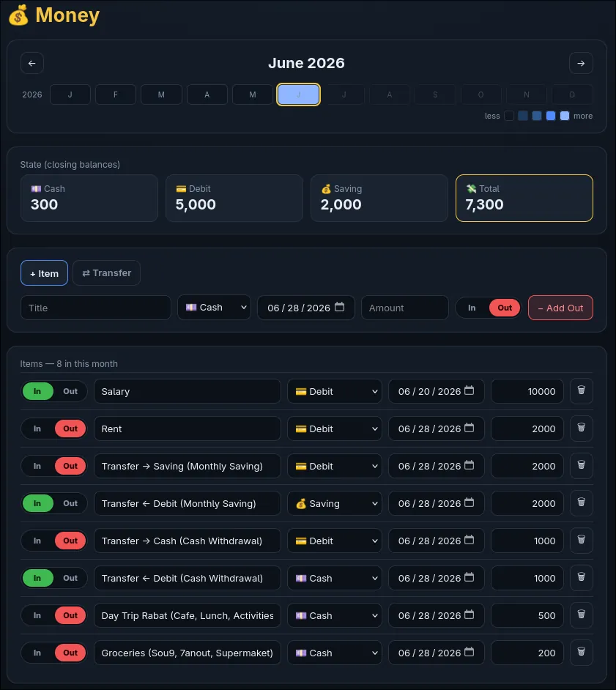Switch Transfer ← Debit (Monthly Saving) to Out
This screenshot has width=616, height=690.
click(70, 503)
